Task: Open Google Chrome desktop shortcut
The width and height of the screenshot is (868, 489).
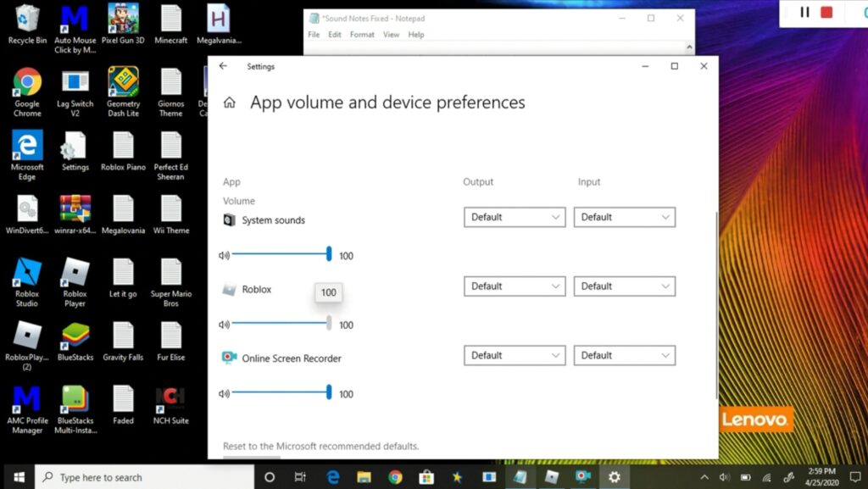Action: click(27, 83)
